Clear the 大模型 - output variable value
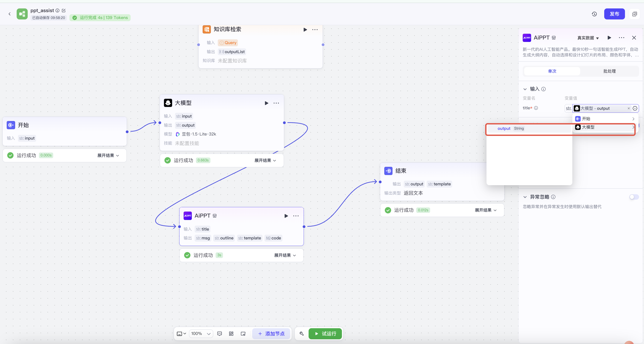This screenshot has height=344, width=644. click(628, 108)
